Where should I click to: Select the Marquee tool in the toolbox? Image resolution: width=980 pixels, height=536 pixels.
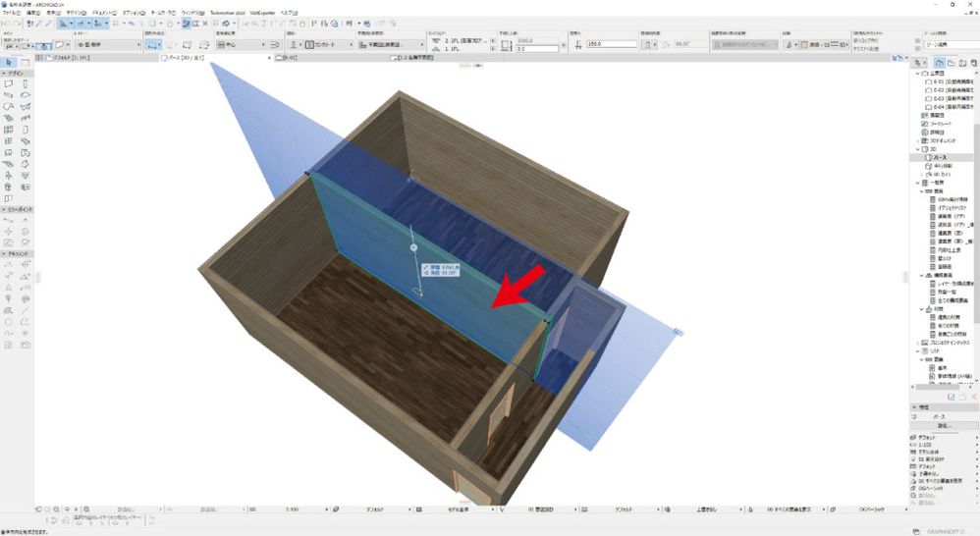[x=25, y=63]
